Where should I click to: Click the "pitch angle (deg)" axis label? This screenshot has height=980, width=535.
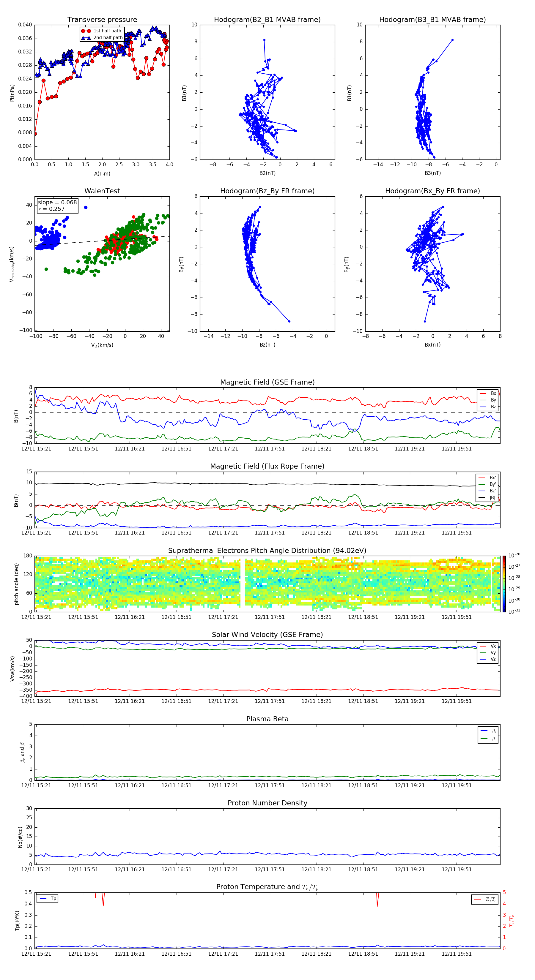[16, 584]
